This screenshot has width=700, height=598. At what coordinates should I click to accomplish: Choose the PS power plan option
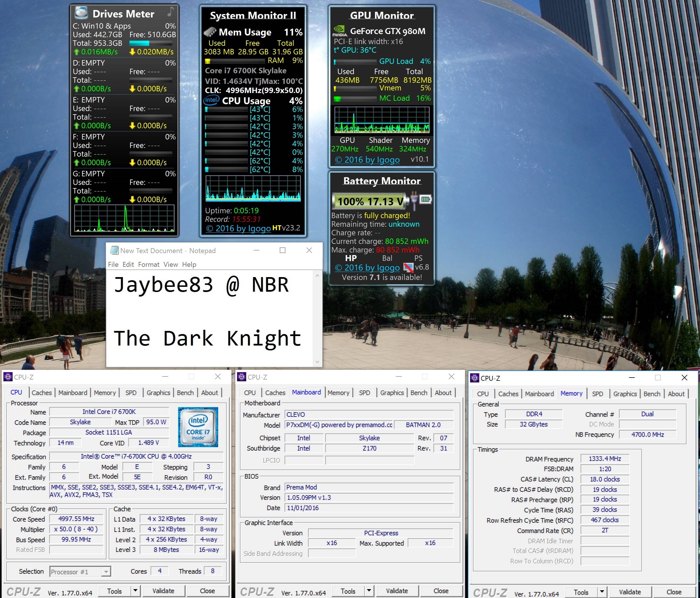418,258
